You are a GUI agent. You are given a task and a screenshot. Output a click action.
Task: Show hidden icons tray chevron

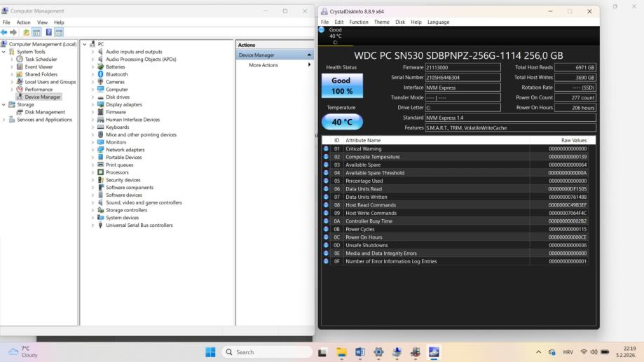[538, 352]
